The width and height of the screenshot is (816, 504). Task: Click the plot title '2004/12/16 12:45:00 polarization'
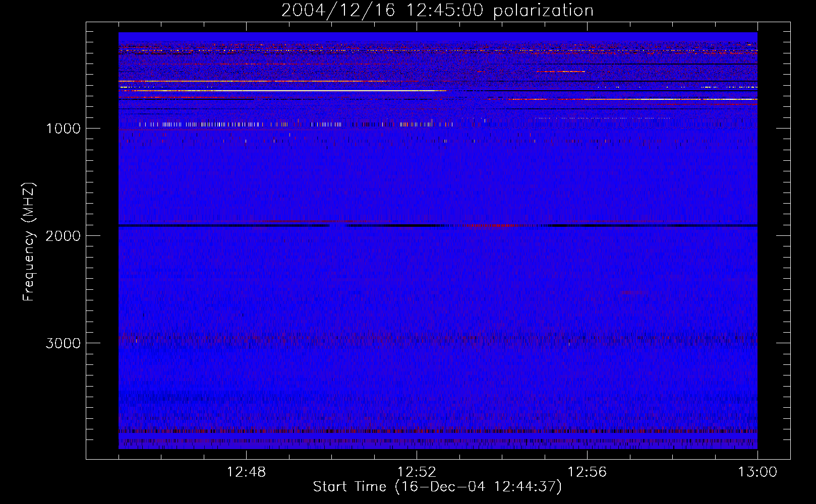[437, 11]
